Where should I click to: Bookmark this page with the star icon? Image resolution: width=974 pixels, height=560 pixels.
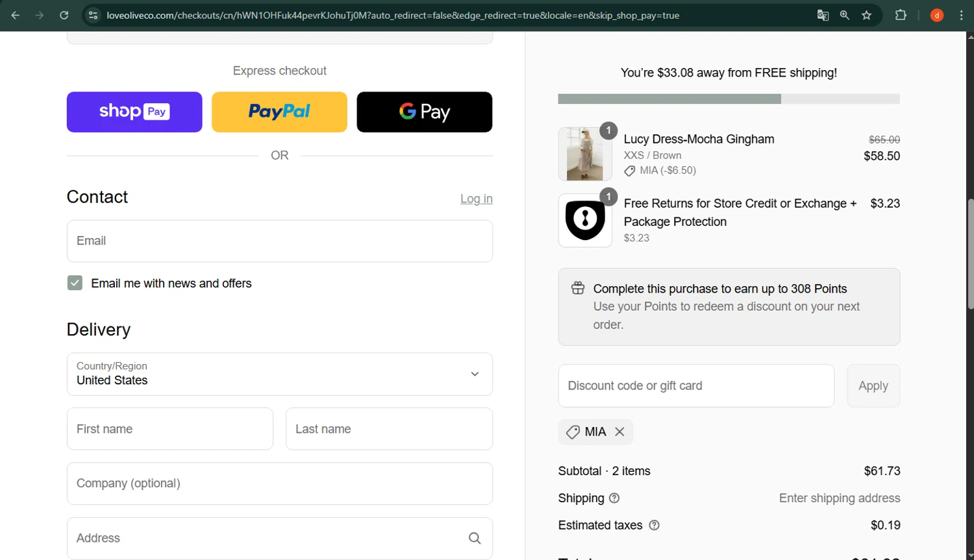866,15
